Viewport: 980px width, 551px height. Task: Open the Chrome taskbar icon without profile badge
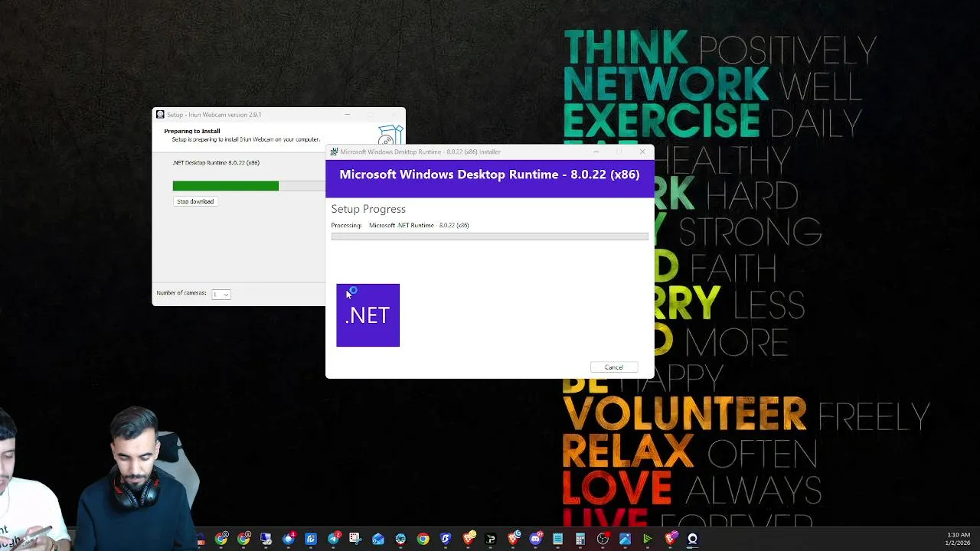point(423,539)
